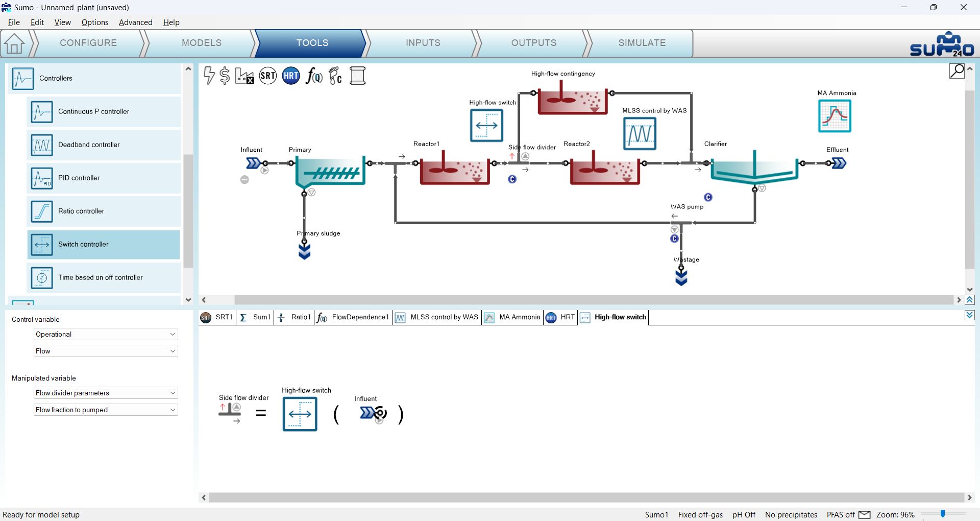
Task: Select Continuous P controller
Action: tap(104, 111)
